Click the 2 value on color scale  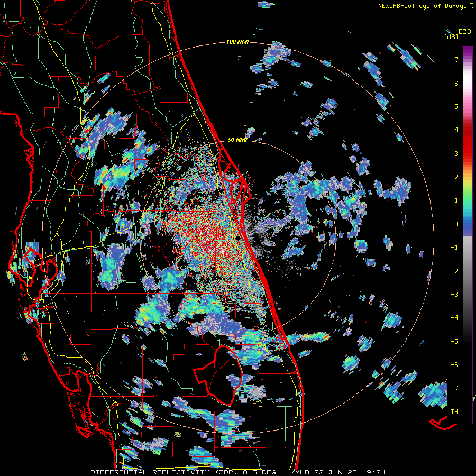(456, 177)
